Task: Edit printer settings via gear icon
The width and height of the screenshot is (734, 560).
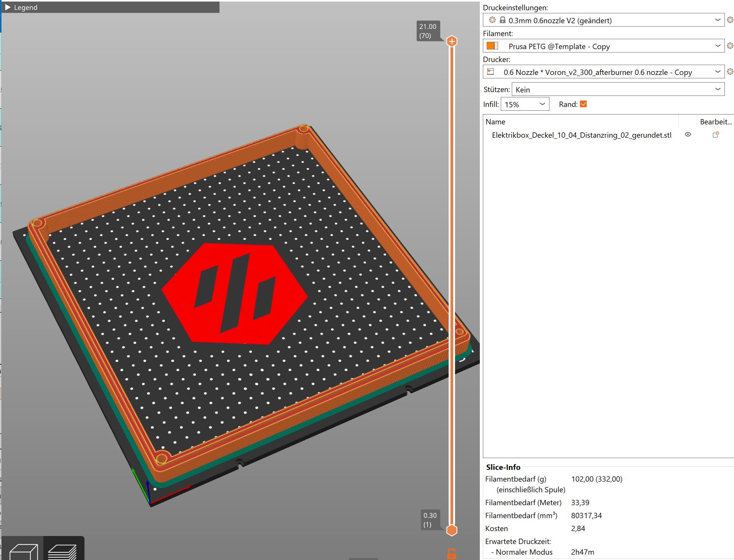Action: click(x=730, y=72)
